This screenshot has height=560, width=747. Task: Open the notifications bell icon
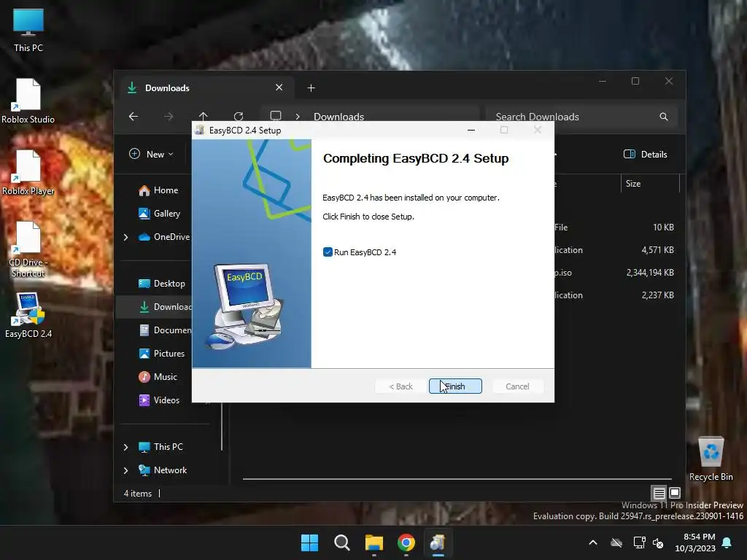(727, 542)
